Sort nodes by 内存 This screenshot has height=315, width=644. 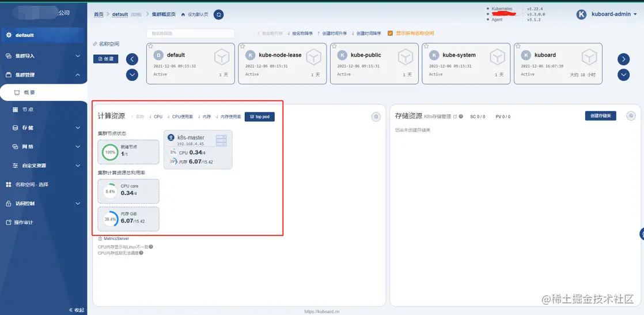[204, 117]
